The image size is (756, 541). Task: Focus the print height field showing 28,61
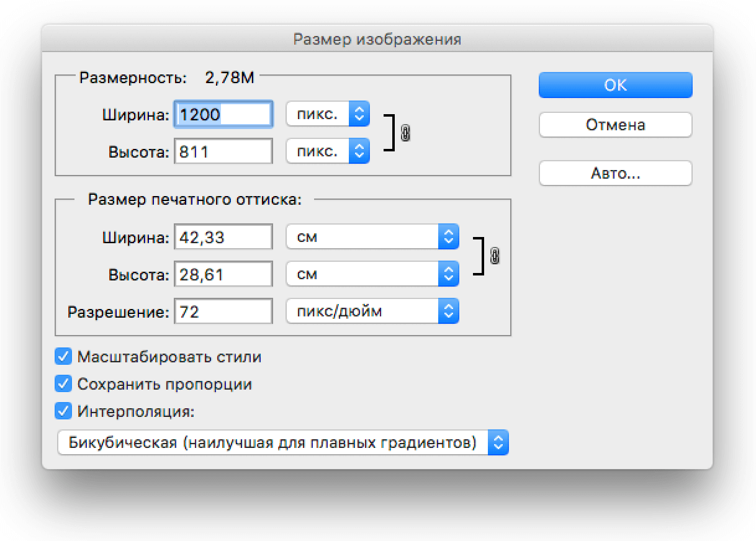click(223, 274)
